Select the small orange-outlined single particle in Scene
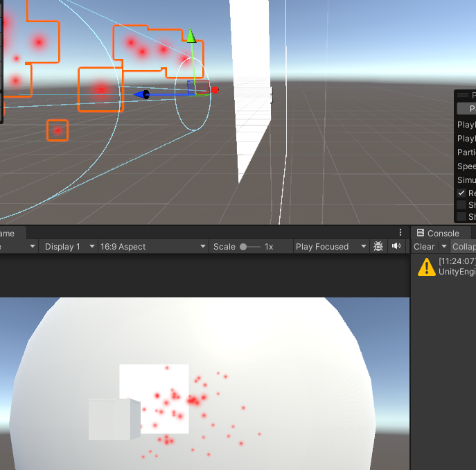Viewport: 476px width, 470px height. 58,130
